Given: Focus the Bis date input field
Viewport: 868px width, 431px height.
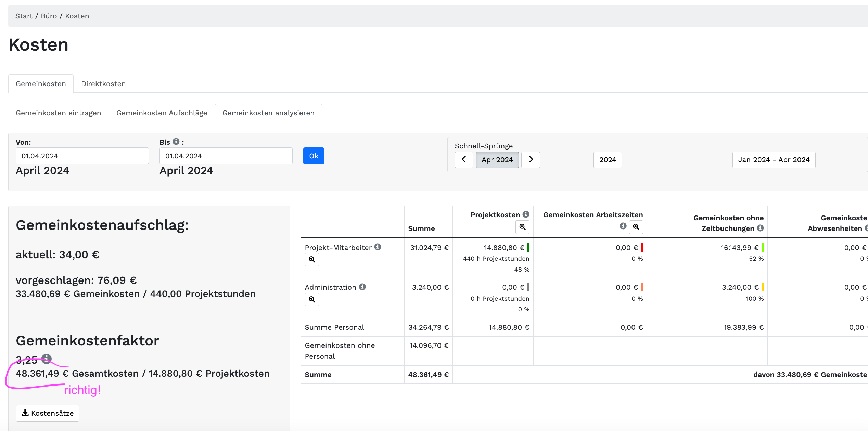Looking at the screenshot, I should (226, 156).
